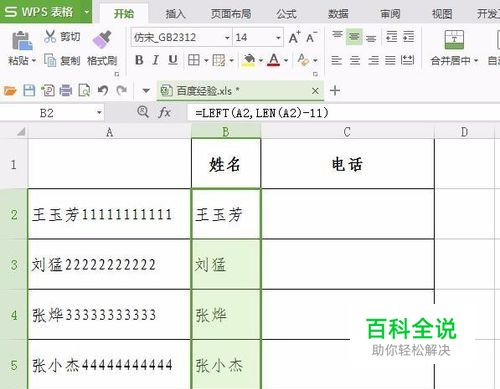Open quick access toolbar customize arrow
The image size is (500, 389).
pyautogui.click(x=146, y=91)
